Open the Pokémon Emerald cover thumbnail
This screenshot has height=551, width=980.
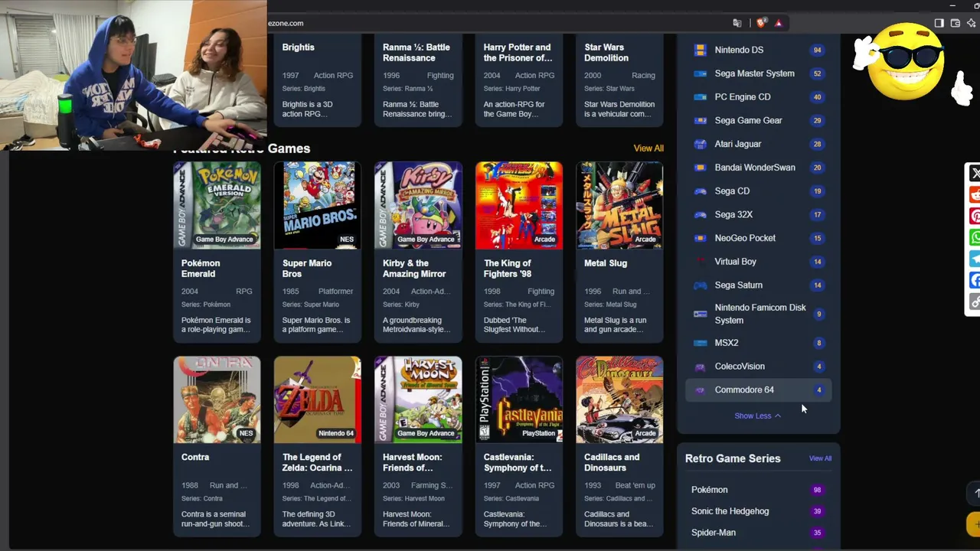[x=217, y=205]
